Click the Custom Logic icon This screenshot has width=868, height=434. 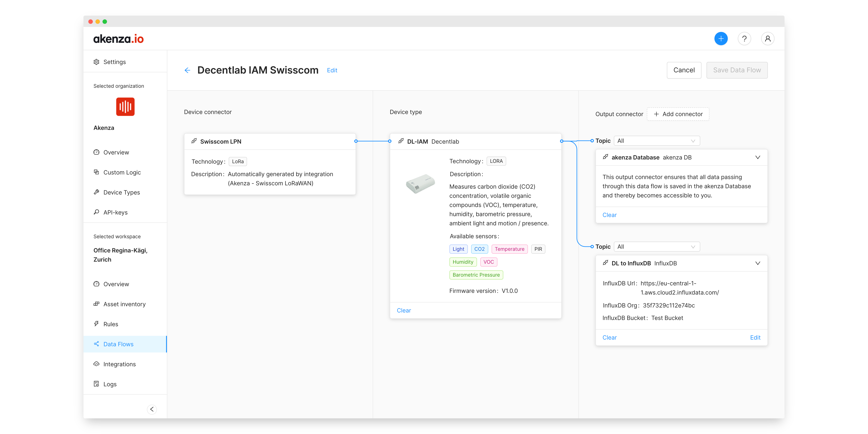click(x=96, y=172)
